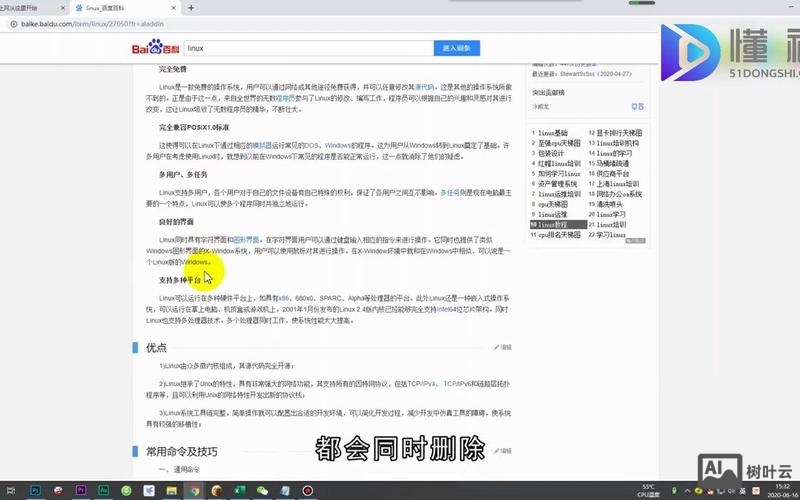
Task: Open WeChat from the taskbar
Action: pos(262,491)
